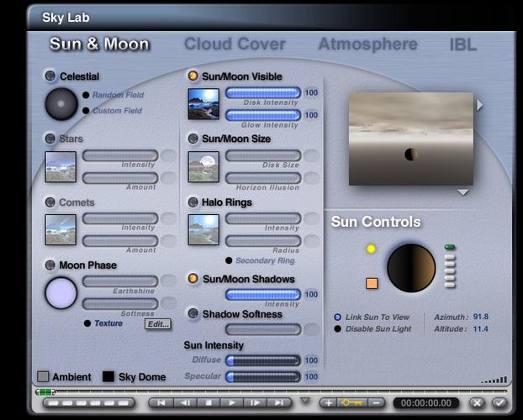Click the Edit... button for moon texture

pos(158,324)
